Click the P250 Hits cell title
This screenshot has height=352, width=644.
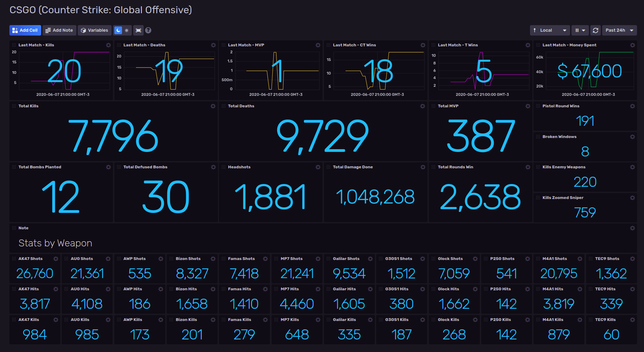click(x=500, y=289)
